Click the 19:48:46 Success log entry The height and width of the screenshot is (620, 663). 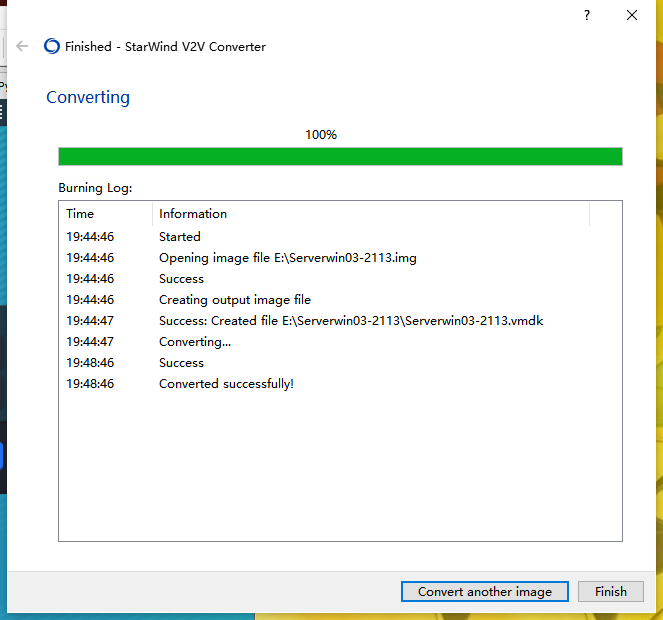click(340, 363)
